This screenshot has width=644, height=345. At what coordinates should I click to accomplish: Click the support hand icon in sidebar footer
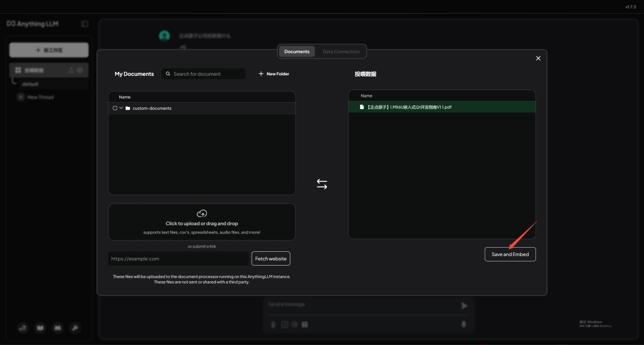[23, 328]
